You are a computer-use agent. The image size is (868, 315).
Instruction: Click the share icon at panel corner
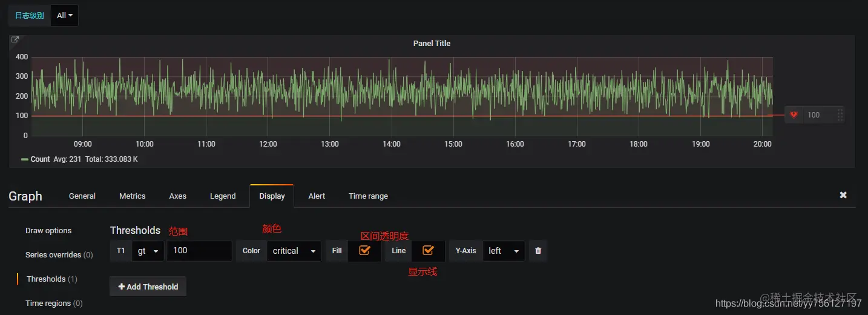click(x=15, y=40)
